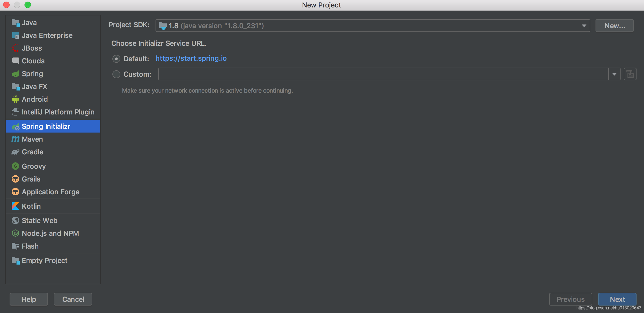Screen dimensions: 644x313
Task: Click the Next button
Action: tap(617, 299)
